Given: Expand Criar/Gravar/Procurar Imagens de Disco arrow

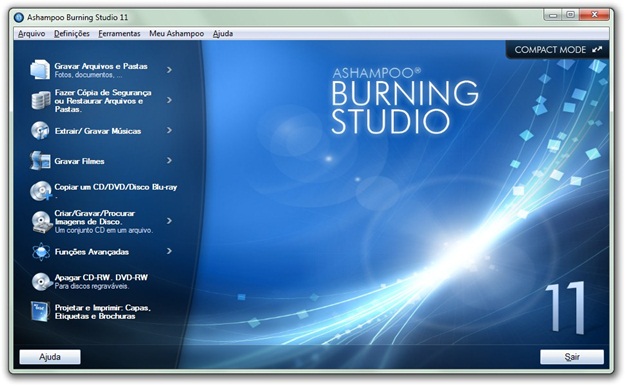Looking at the screenshot, I should (169, 221).
